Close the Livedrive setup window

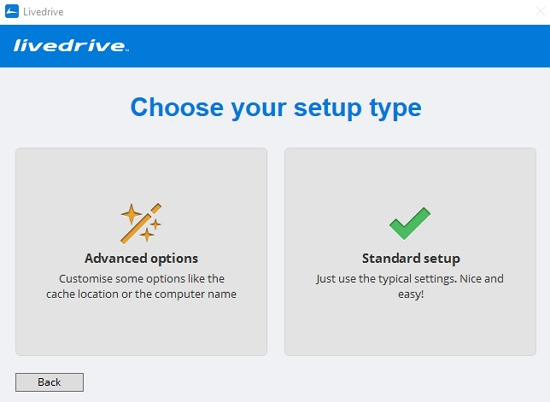click(541, 12)
